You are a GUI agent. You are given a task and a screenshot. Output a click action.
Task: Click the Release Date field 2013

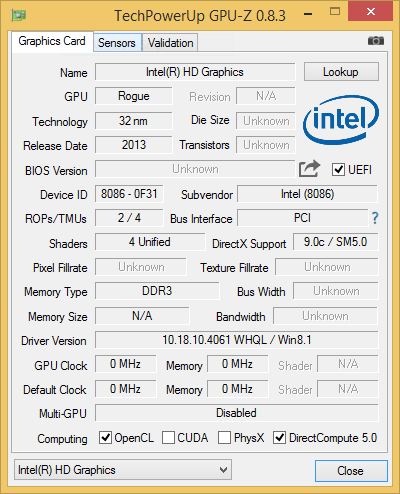tap(134, 145)
